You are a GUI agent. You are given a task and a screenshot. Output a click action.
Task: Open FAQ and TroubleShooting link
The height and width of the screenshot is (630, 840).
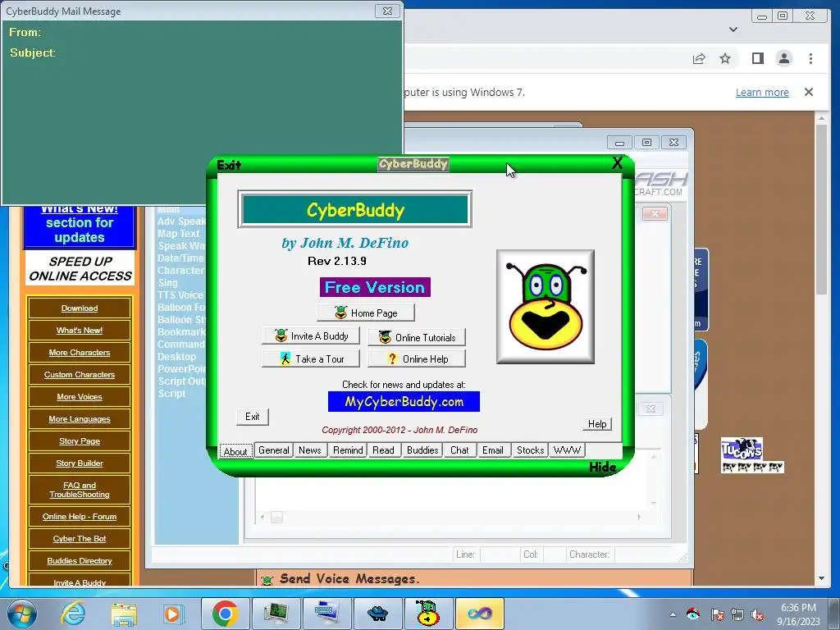[80, 490]
